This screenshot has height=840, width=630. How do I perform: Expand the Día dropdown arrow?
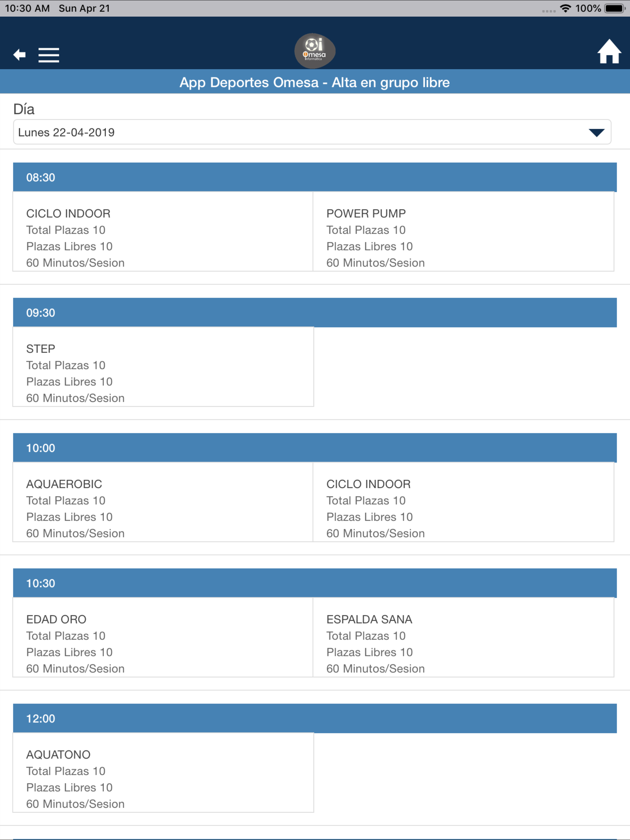[x=596, y=133]
